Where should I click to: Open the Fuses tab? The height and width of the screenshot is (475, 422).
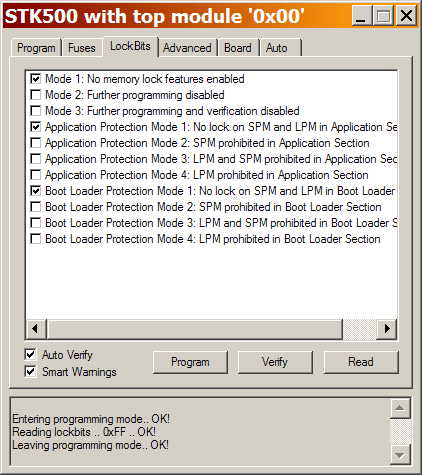pyautogui.click(x=82, y=48)
